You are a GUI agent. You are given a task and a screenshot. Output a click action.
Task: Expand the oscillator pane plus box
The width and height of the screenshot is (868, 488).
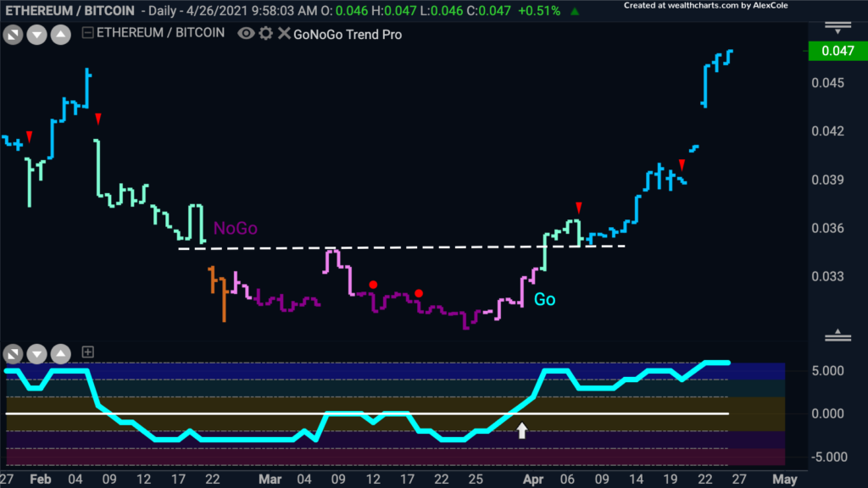pyautogui.click(x=87, y=352)
